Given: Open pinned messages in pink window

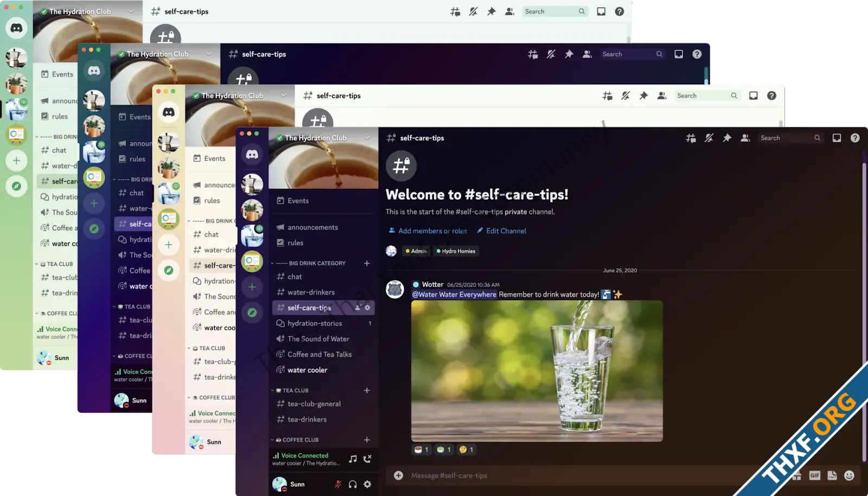Looking at the screenshot, I should 643,96.
